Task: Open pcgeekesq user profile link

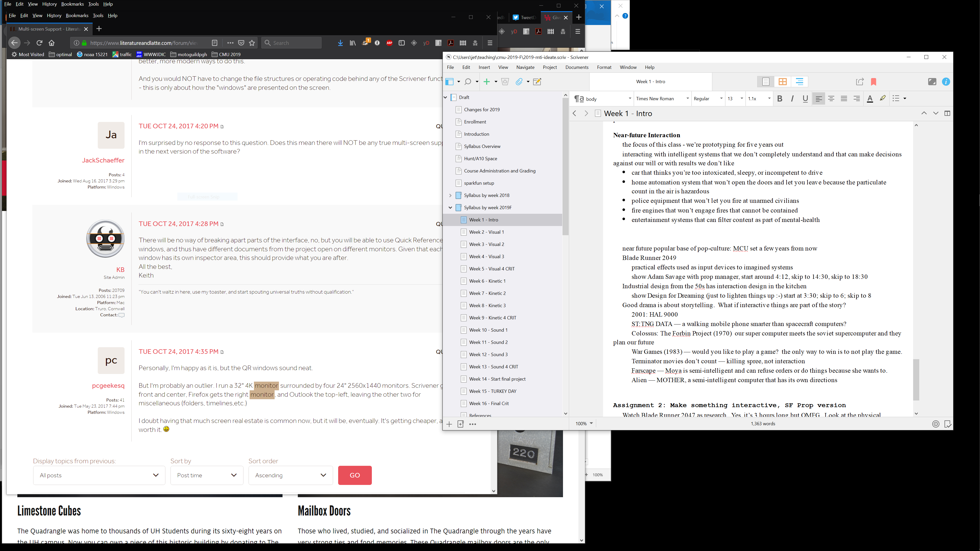Action: (108, 386)
